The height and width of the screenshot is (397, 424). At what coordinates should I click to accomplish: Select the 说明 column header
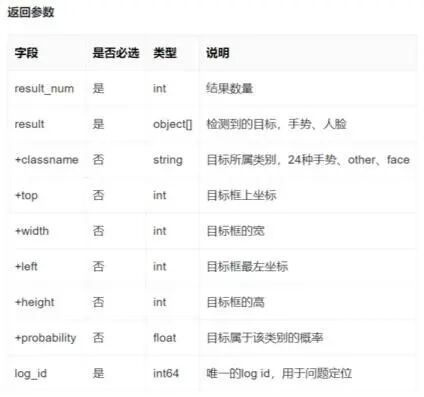coord(218,53)
